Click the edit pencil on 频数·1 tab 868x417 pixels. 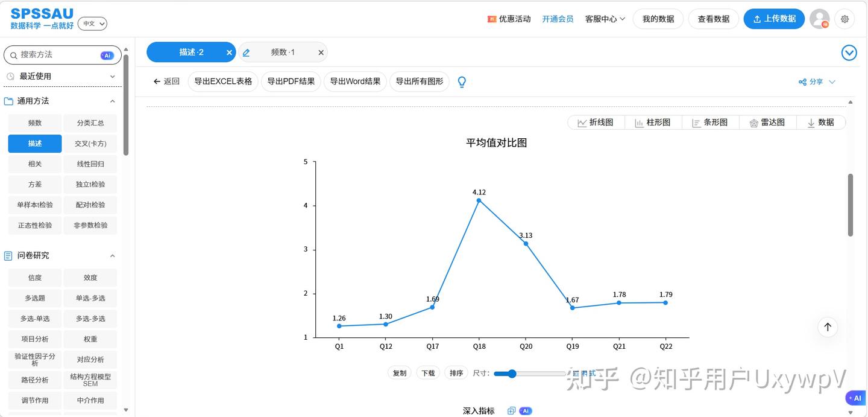(246, 53)
